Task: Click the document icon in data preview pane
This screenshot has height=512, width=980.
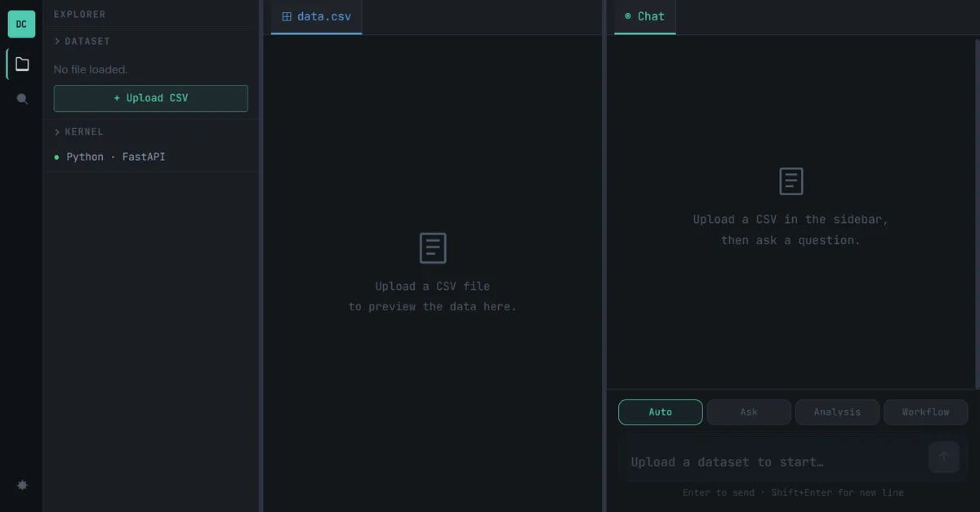Action: point(433,247)
